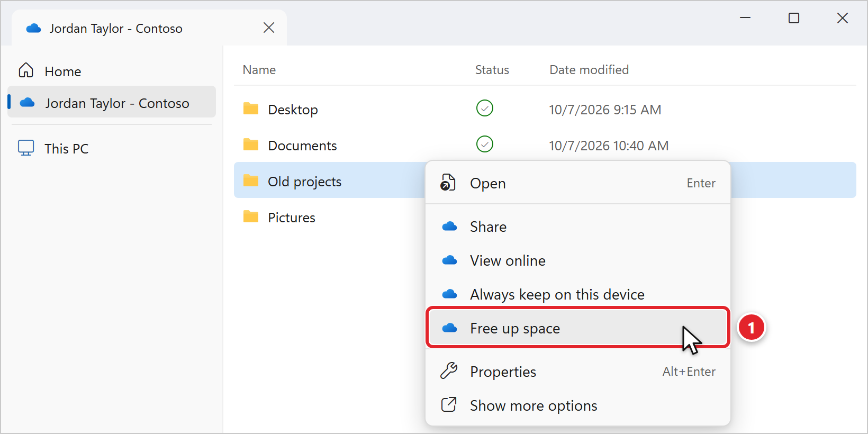Open Properties from the context menu
The width and height of the screenshot is (868, 434).
(x=578, y=372)
